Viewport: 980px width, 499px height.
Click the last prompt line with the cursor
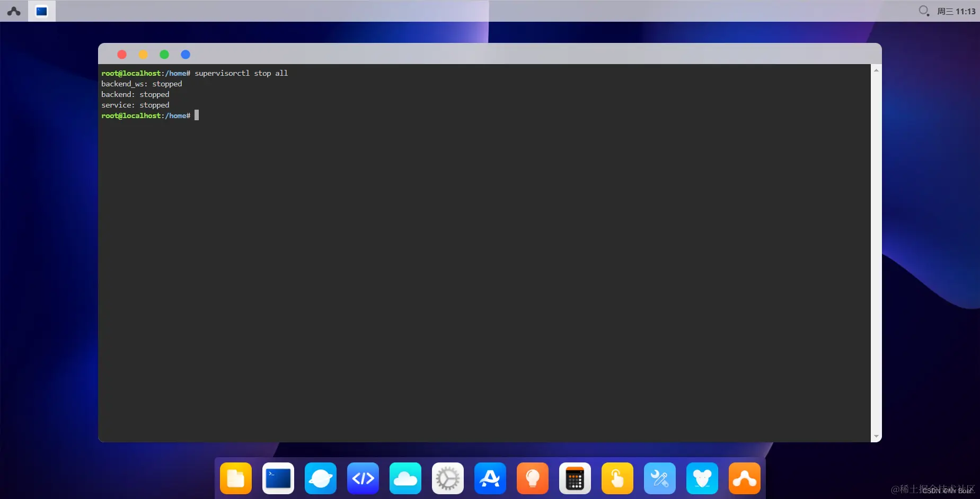coord(150,115)
